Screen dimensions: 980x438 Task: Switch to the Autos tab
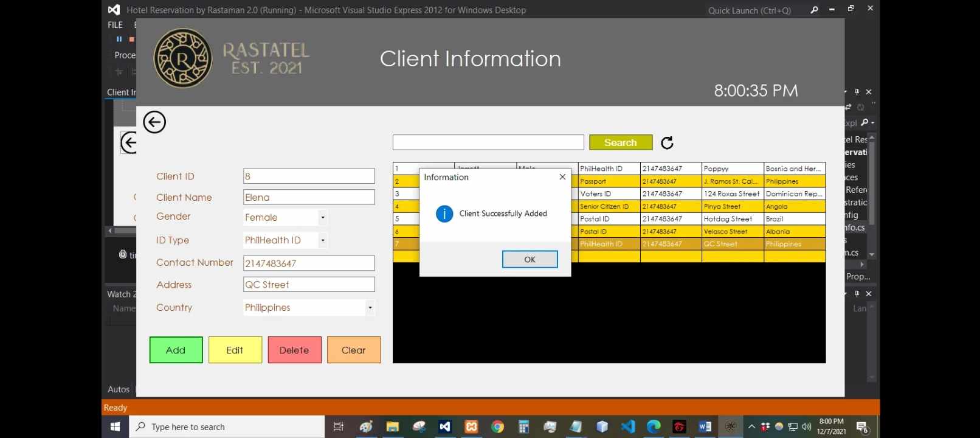click(x=119, y=389)
